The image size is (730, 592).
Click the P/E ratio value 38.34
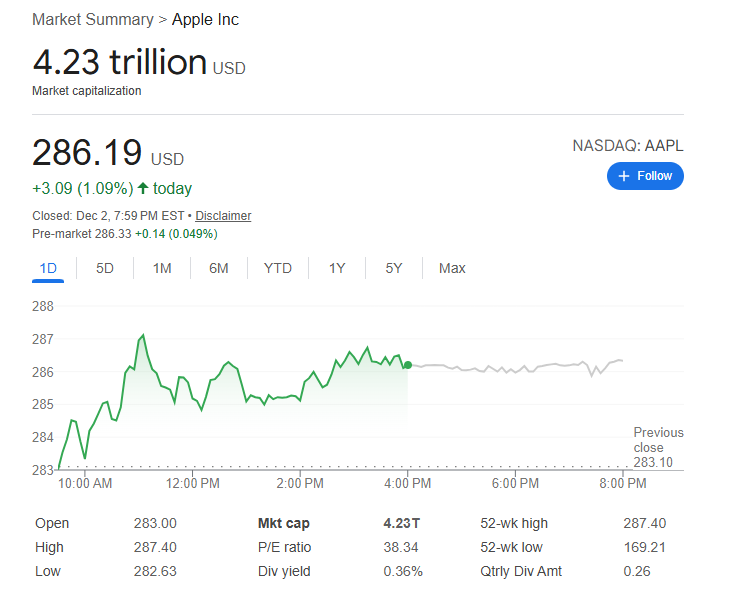pos(401,547)
